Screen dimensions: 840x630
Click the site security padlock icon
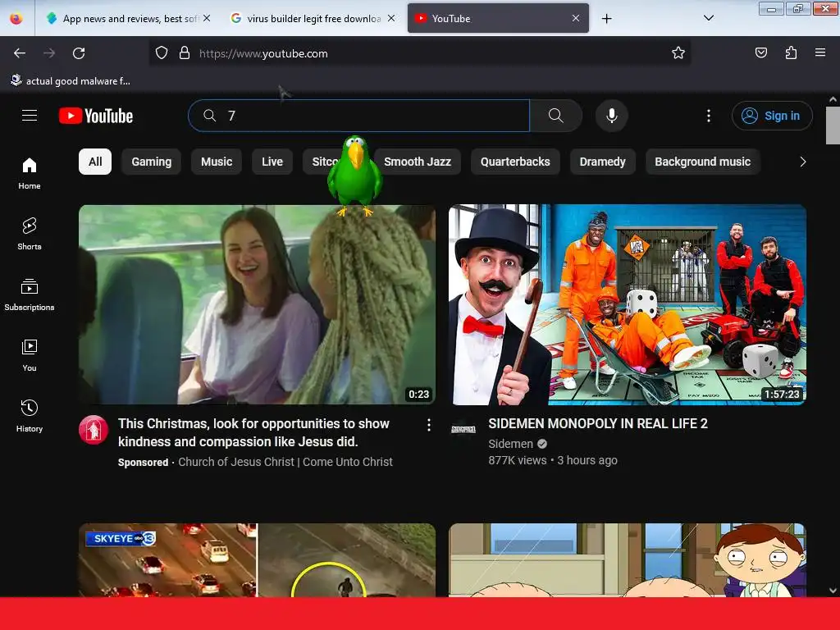coord(185,53)
